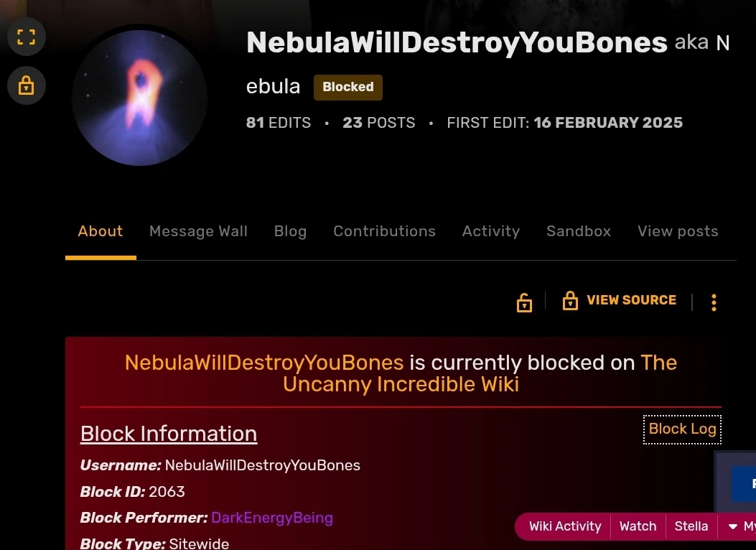Go to the Activity tab

491,231
